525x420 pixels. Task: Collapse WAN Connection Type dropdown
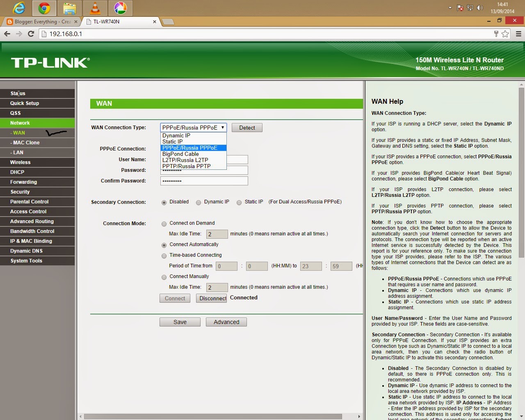click(x=194, y=128)
